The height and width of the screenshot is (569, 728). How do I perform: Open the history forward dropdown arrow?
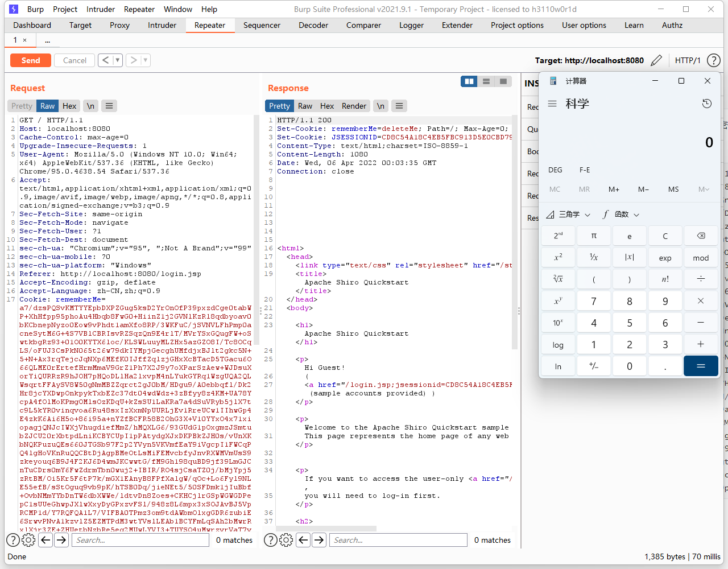click(x=146, y=60)
